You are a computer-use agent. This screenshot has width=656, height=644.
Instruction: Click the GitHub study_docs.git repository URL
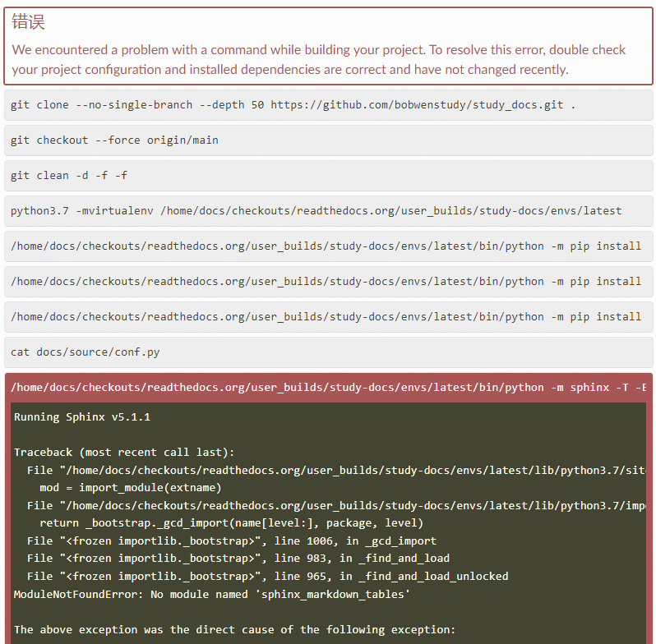click(417, 105)
